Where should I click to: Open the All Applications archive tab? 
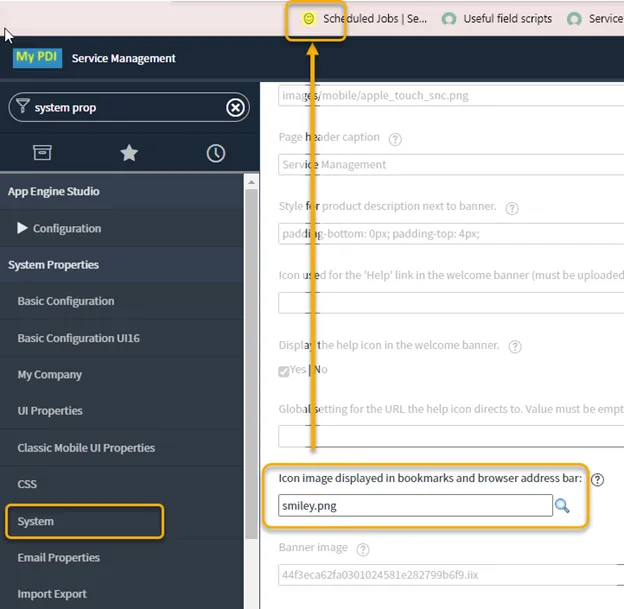point(42,153)
